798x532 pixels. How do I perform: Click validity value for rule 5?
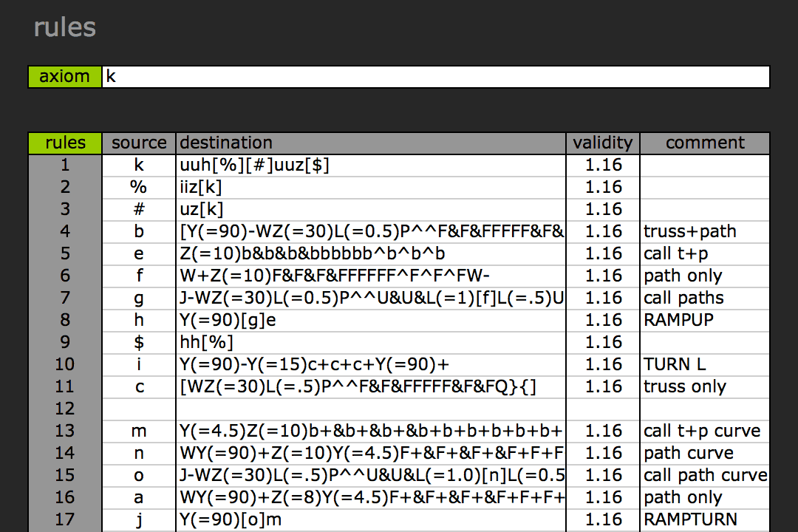(x=603, y=253)
